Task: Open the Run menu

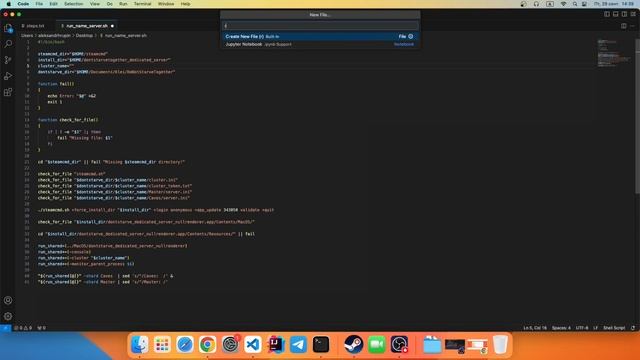Action: (x=123, y=4)
